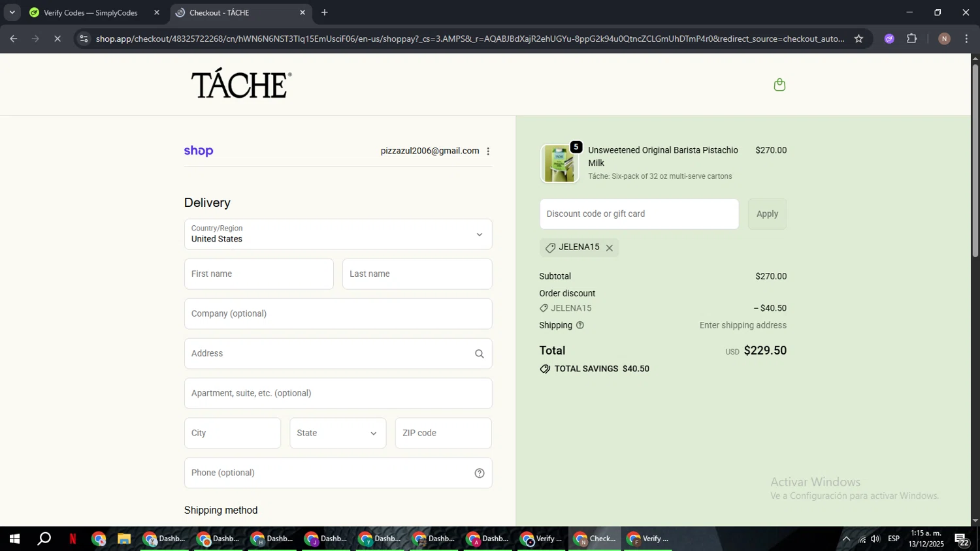Click the pizzazul2006@gmail.com email text

tap(430, 151)
